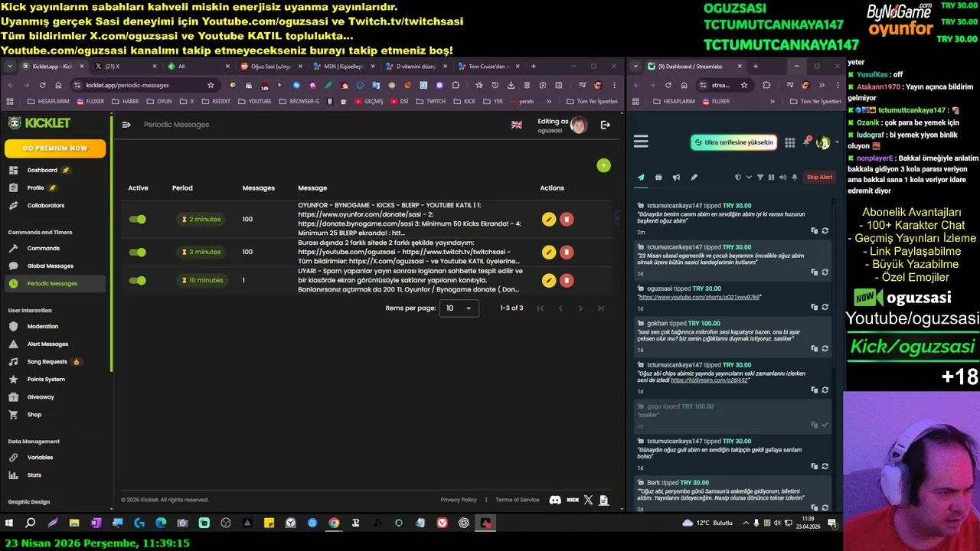The width and height of the screenshot is (980, 551).
Task: Select the gift tab icon in Streamlabs
Action: click(x=658, y=178)
